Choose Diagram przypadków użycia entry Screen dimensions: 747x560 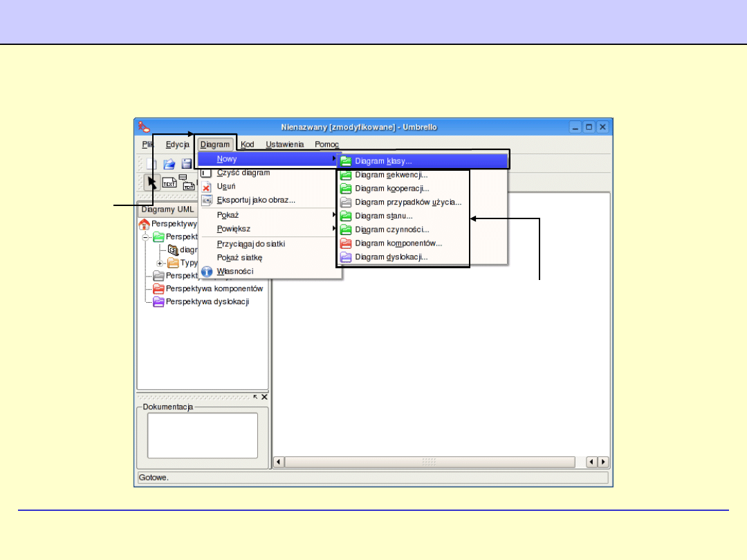407,203
